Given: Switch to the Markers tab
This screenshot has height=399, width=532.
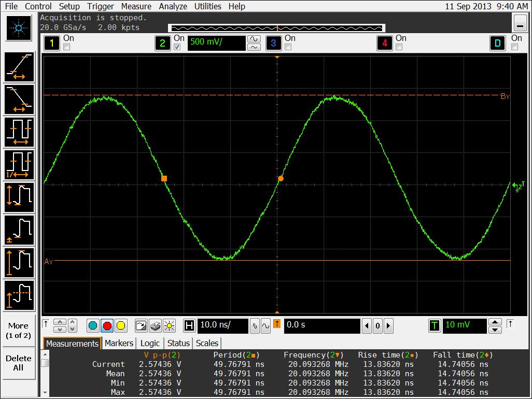Looking at the screenshot, I should pyautogui.click(x=119, y=343).
